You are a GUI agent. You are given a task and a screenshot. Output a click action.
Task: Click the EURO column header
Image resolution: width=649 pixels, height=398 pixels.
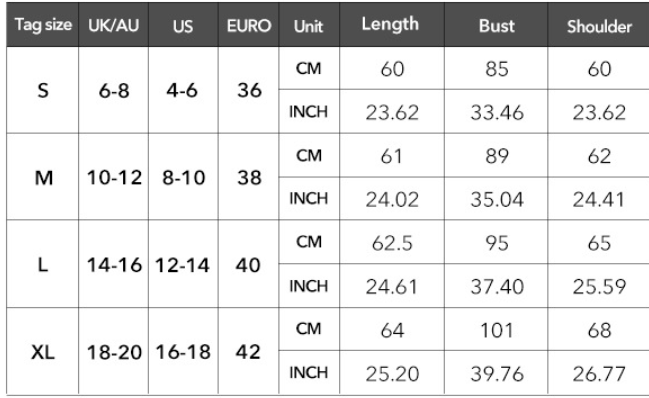pyautogui.click(x=249, y=25)
